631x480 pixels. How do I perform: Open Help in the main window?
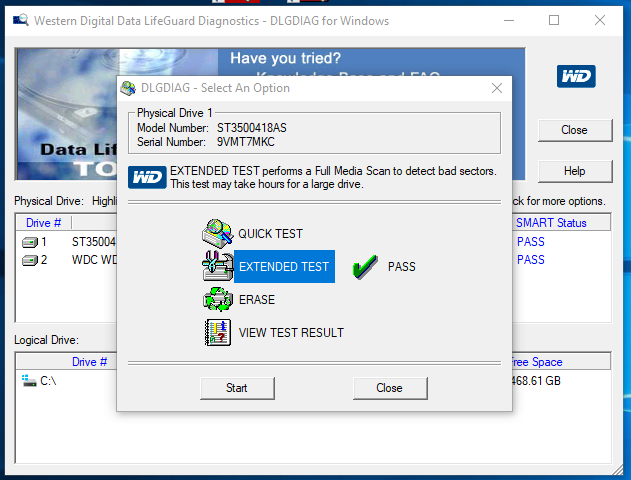pos(574,171)
